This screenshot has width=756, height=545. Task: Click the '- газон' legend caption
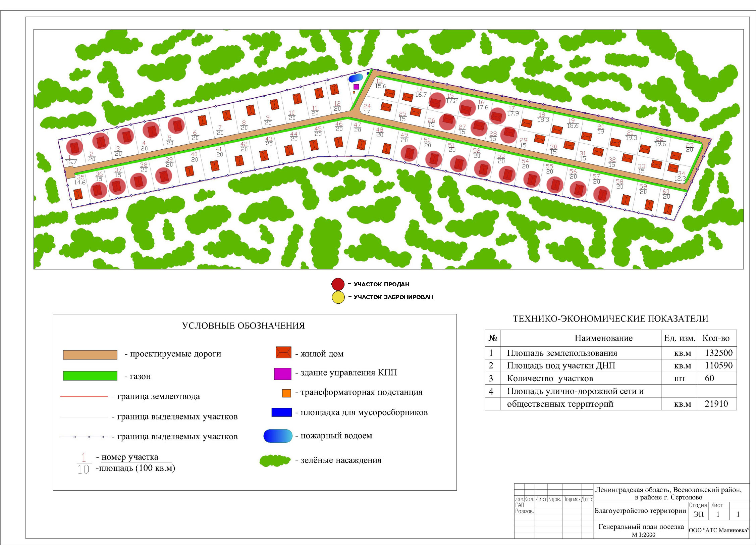tap(138, 376)
